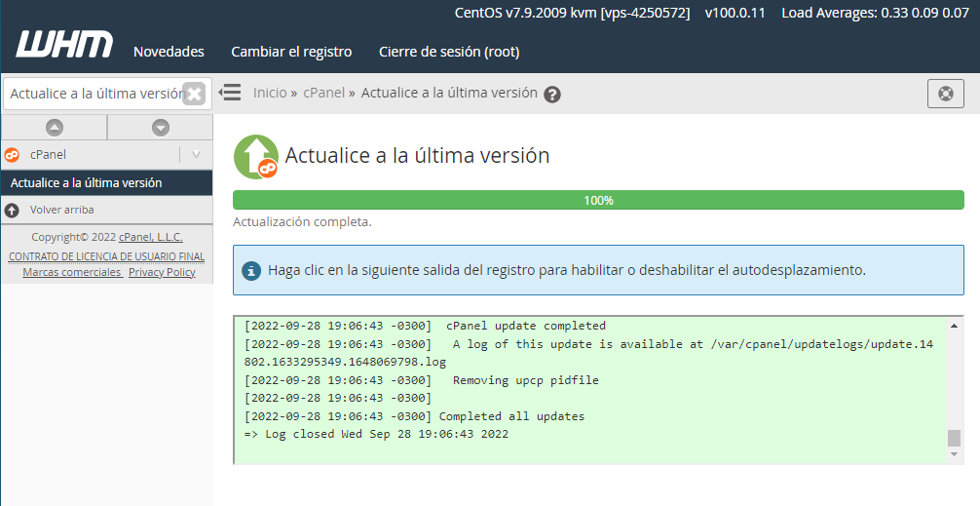Select 'Actualice a la última versión' sidebar item
This screenshot has width=980, height=506.
107,182
